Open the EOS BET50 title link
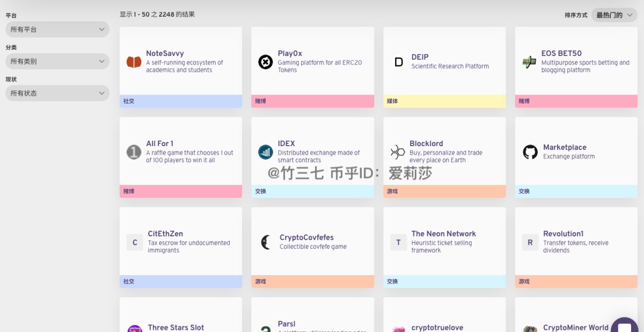The height and width of the screenshot is (332, 644). coord(561,54)
